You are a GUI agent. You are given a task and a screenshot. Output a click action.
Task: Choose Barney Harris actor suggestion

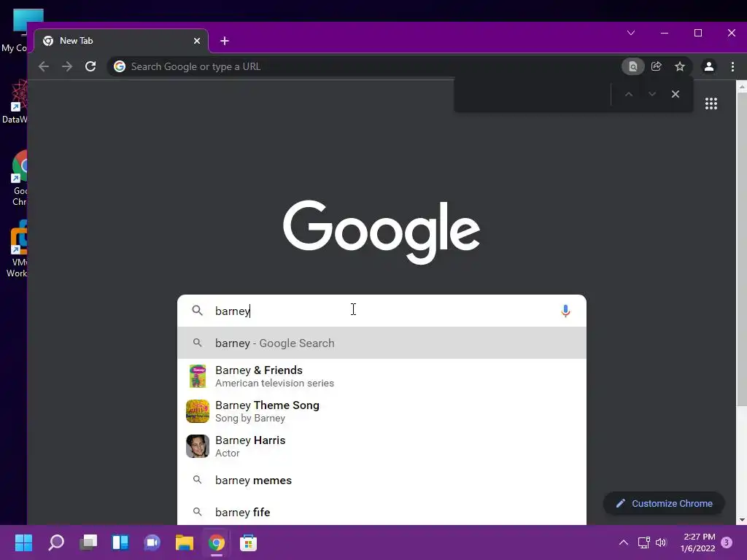(x=382, y=446)
